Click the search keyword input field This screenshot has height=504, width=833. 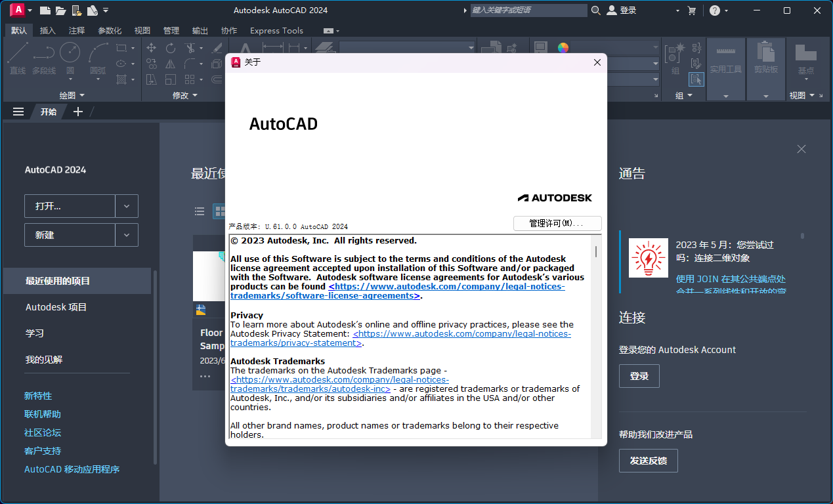pos(528,10)
